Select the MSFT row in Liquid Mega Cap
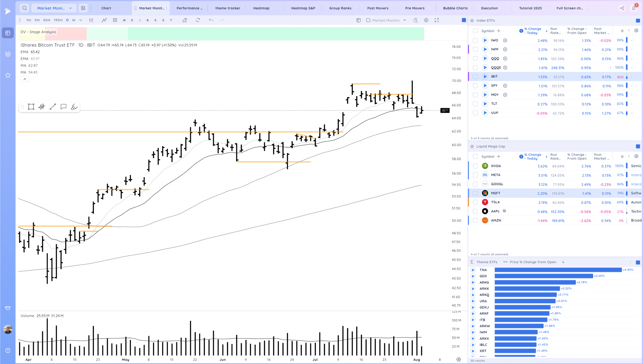Screen dimensions: 643x364 [x=555, y=193]
